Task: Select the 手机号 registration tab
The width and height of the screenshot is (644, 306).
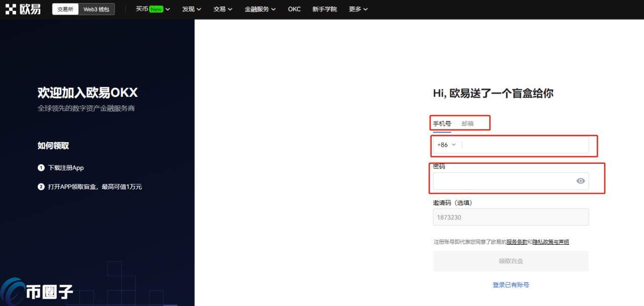Action: coord(442,123)
